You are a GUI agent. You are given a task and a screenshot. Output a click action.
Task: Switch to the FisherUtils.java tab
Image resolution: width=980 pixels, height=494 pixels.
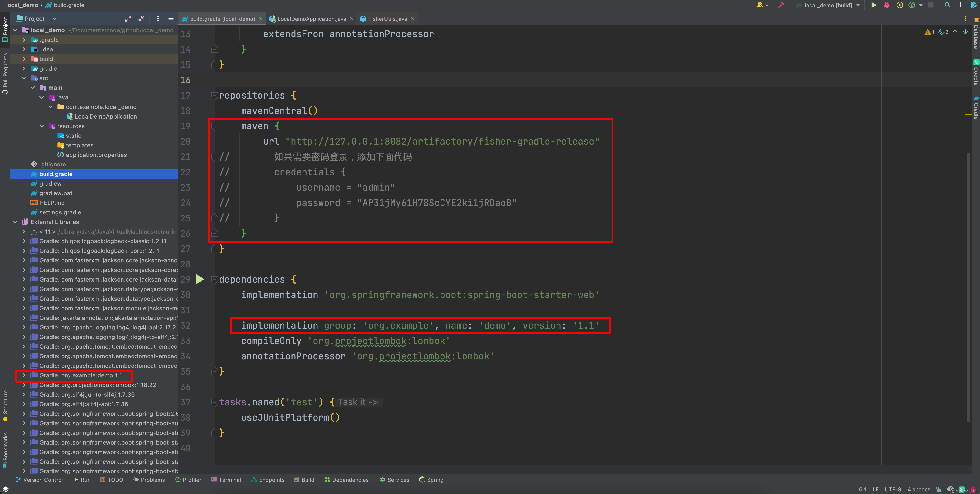387,19
